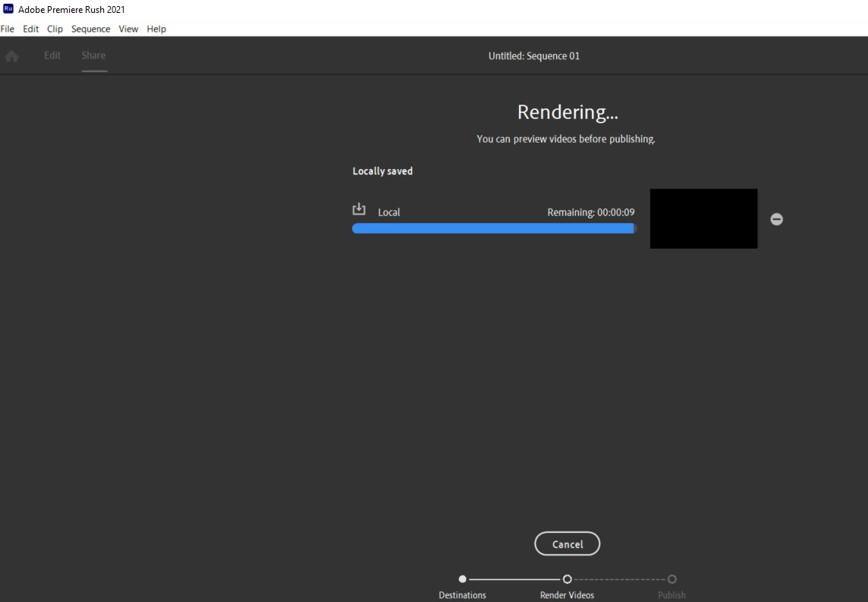Open the Clip menu
This screenshot has height=602, width=868.
click(55, 29)
